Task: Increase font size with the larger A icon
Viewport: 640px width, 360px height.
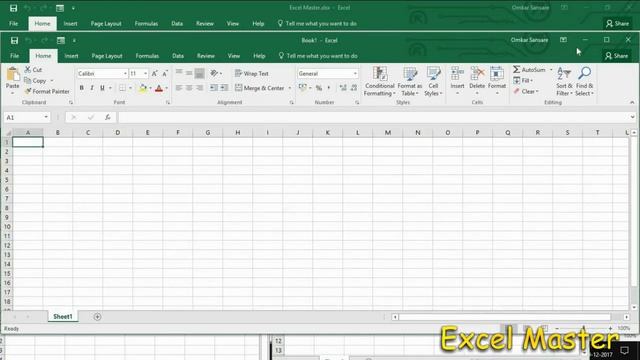Action: tap(154, 73)
